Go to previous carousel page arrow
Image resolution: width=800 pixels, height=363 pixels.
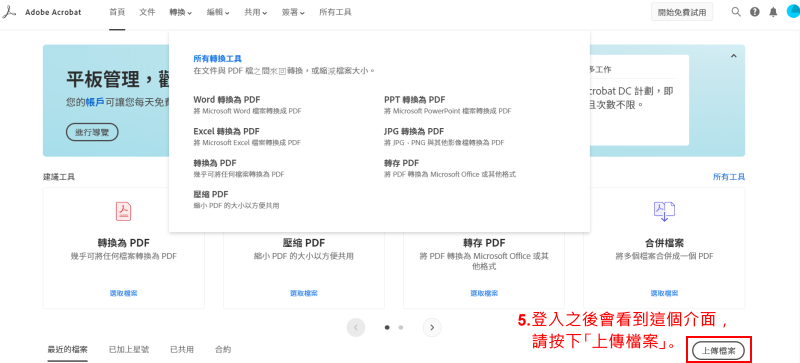pos(356,327)
